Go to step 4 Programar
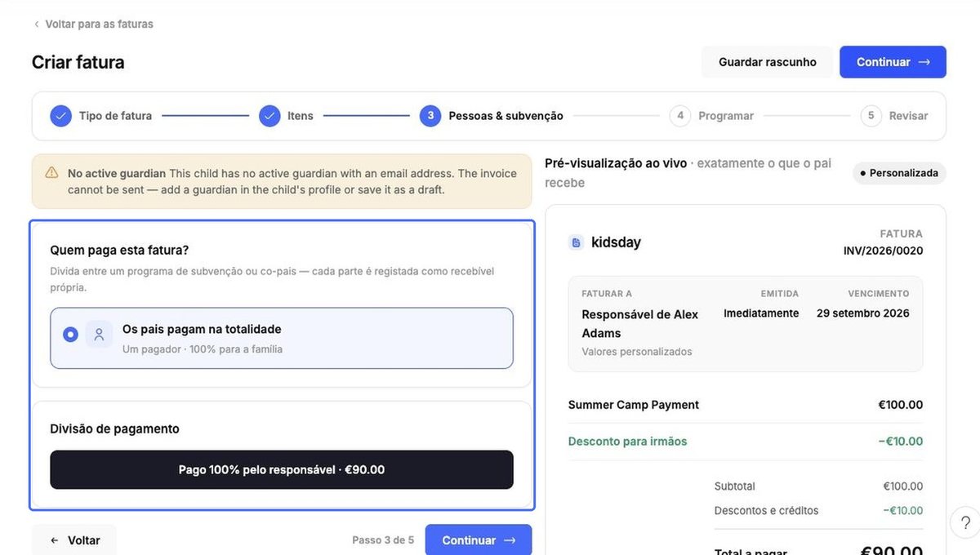The height and width of the screenshot is (555, 980). tap(711, 116)
